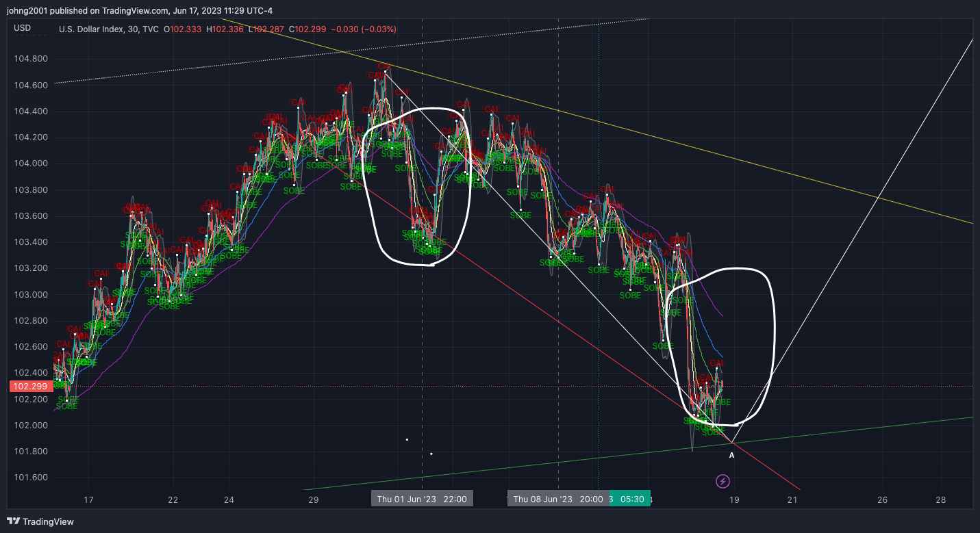This screenshot has width=980, height=533.
Task: Click the 104.000 price axis label
Action: 31,164
